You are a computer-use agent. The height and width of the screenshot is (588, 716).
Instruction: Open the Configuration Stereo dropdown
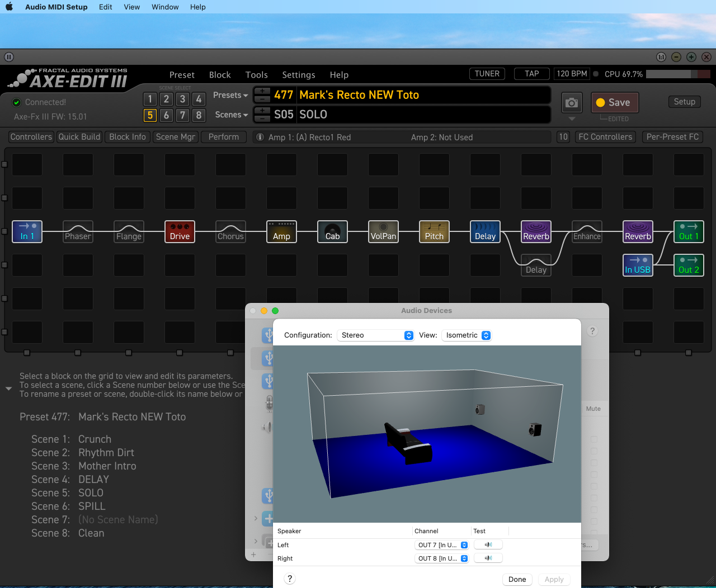[x=375, y=335]
